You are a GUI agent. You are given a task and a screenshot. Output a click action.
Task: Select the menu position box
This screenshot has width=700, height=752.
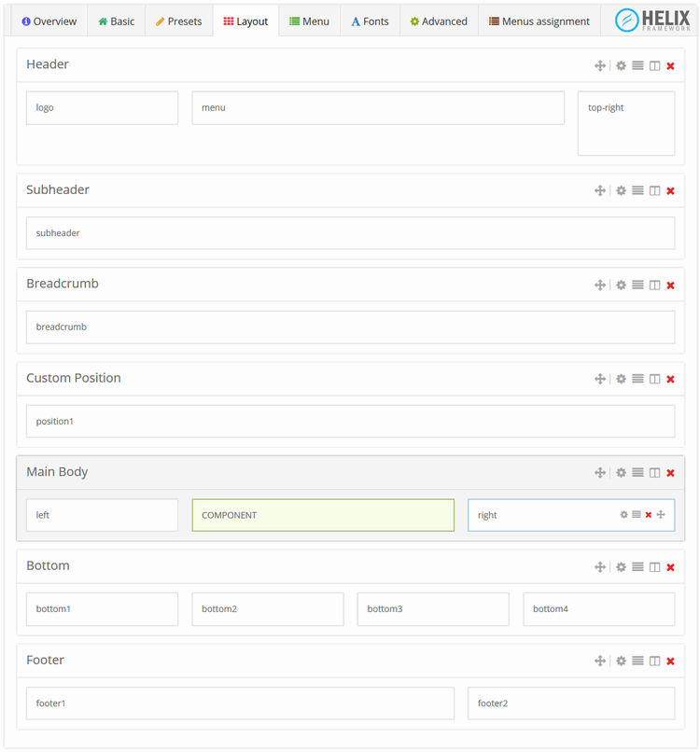point(378,108)
